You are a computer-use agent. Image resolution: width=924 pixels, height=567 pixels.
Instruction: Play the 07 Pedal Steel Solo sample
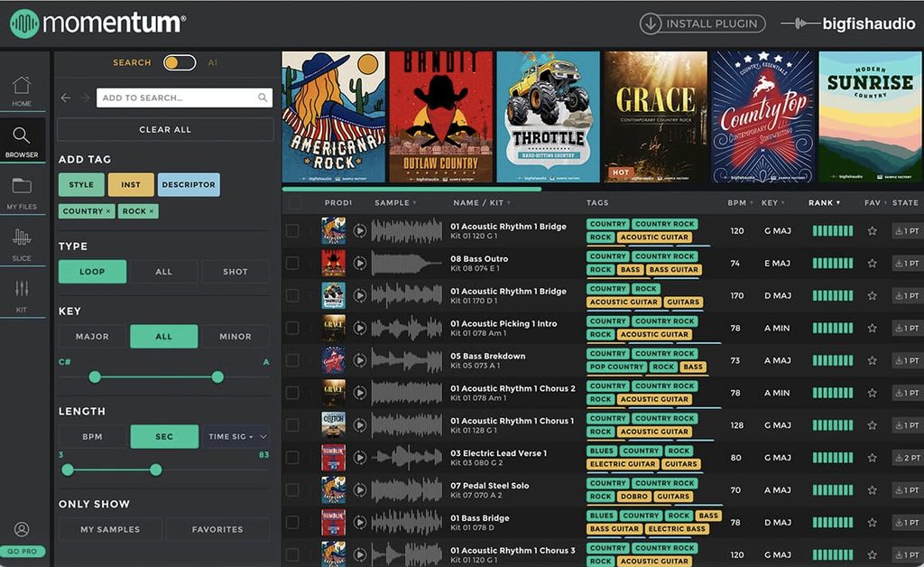pos(359,490)
